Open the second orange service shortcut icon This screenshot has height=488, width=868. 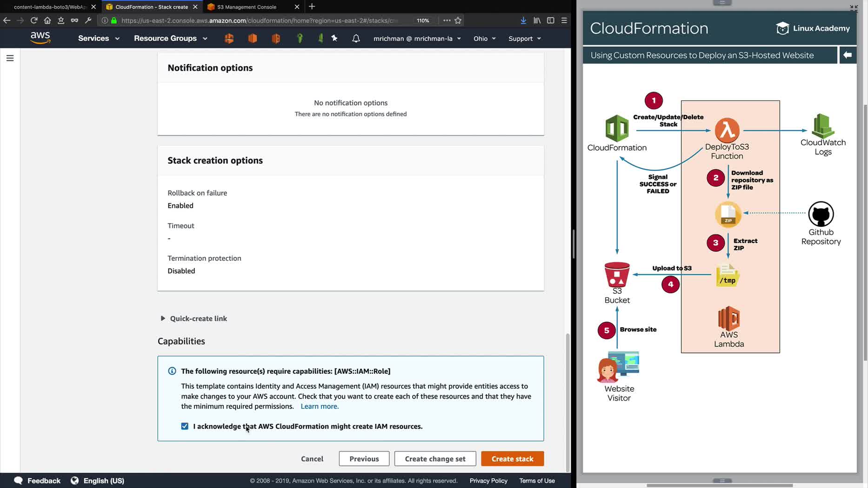click(253, 39)
